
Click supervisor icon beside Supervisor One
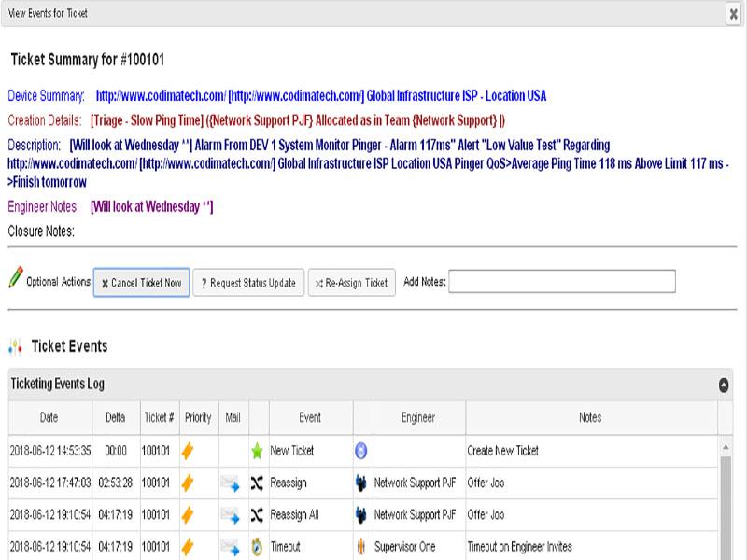point(361,547)
